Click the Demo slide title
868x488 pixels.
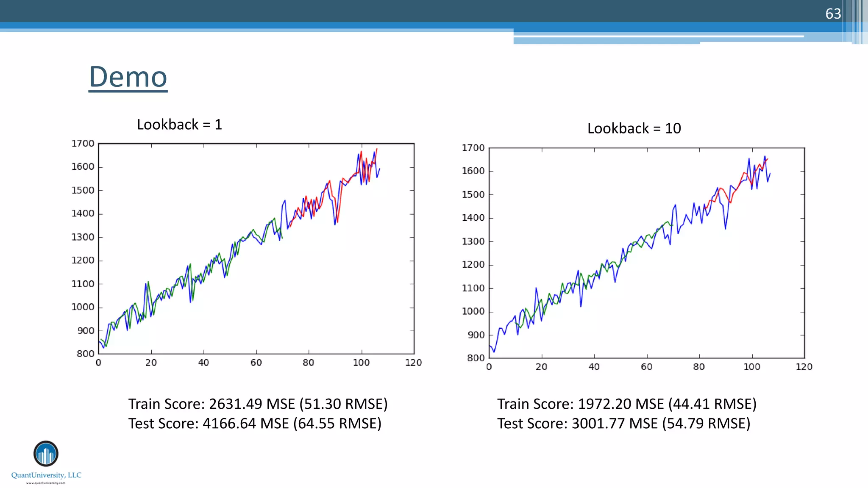(x=128, y=77)
